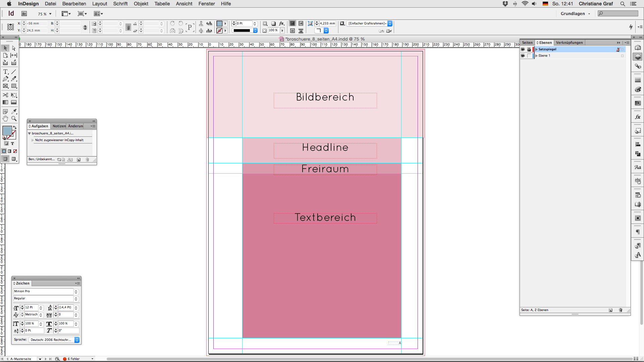Expand the Satzspiegel layer disclosure triangle
Image resolution: width=644 pixels, height=362 pixels.
(x=536, y=49)
